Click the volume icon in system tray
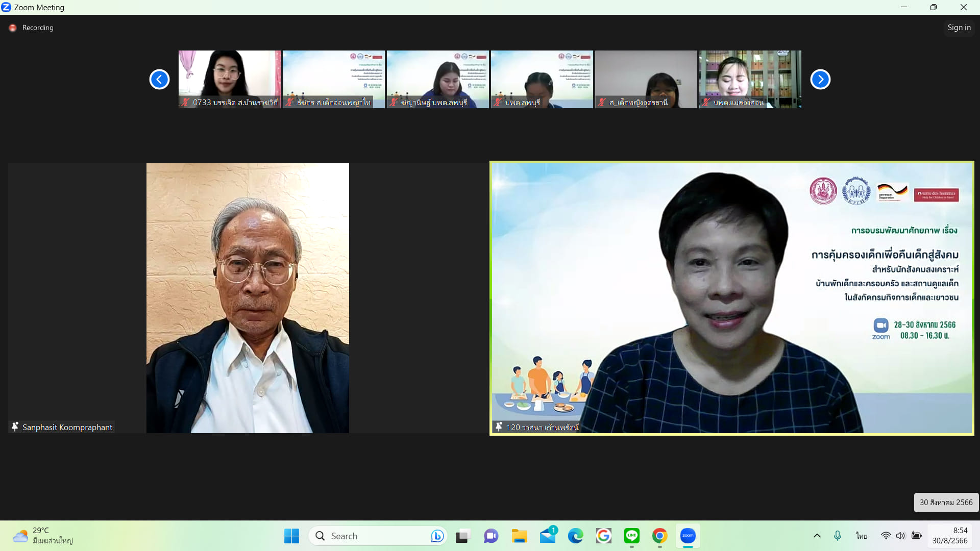Image resolution: width=980 pixels, height=551 pixels. pyautogui.click(x=900, y=536)
